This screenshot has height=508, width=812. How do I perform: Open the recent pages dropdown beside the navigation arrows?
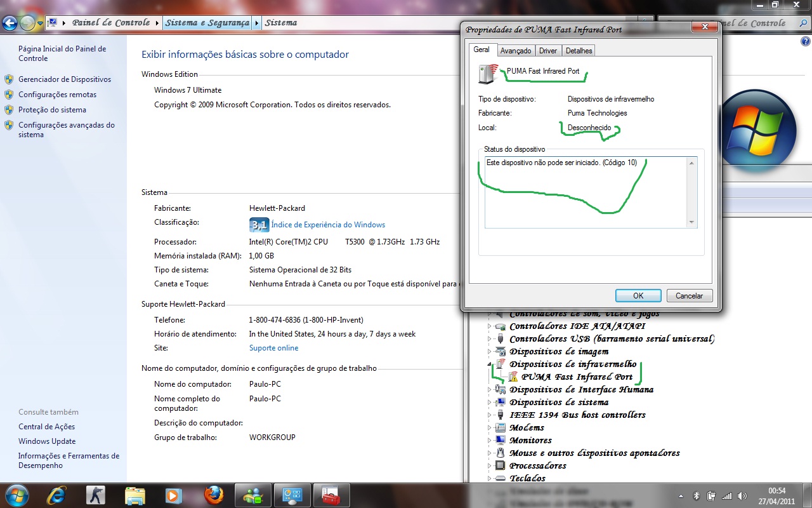(41, 23)
